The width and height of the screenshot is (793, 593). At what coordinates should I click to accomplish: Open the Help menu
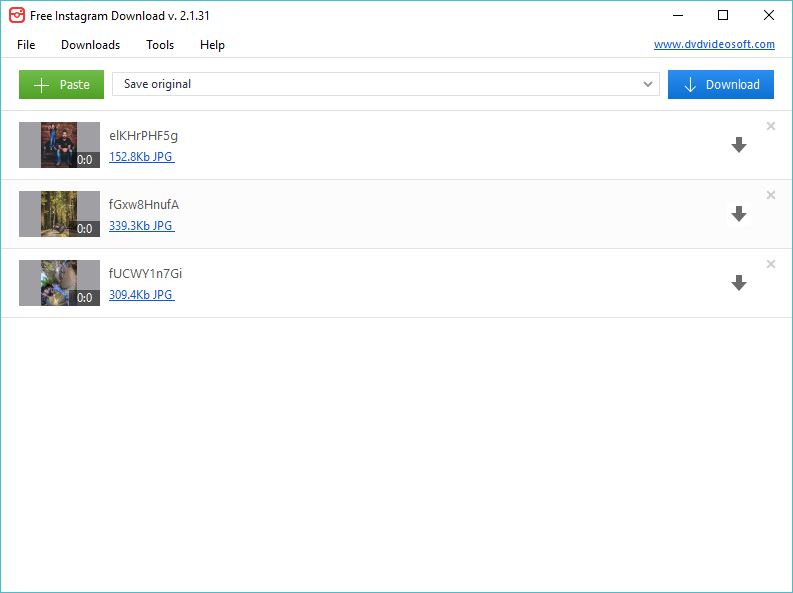point(212,45)
